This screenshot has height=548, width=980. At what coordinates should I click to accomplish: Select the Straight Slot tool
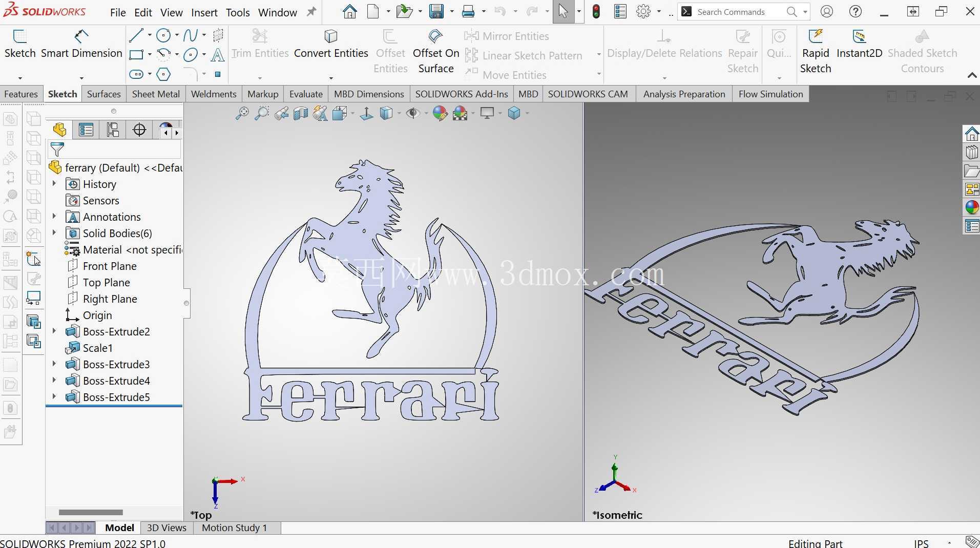click(136, 74)
